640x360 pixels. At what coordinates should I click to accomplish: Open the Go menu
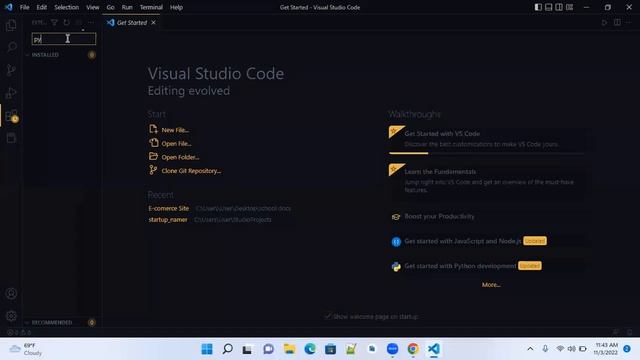[x=110, y=7]
